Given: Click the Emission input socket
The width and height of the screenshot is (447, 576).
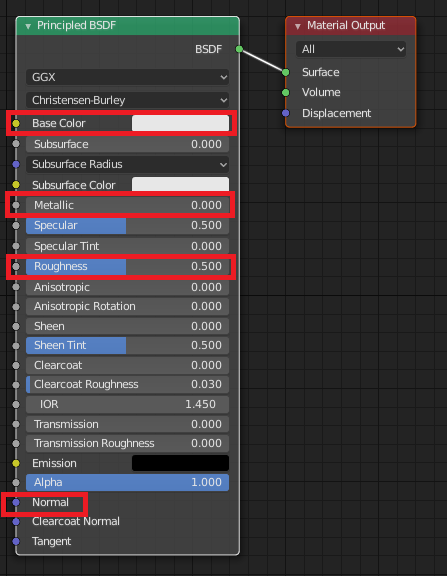Looking at the screenshot, I should coord(16,463).
